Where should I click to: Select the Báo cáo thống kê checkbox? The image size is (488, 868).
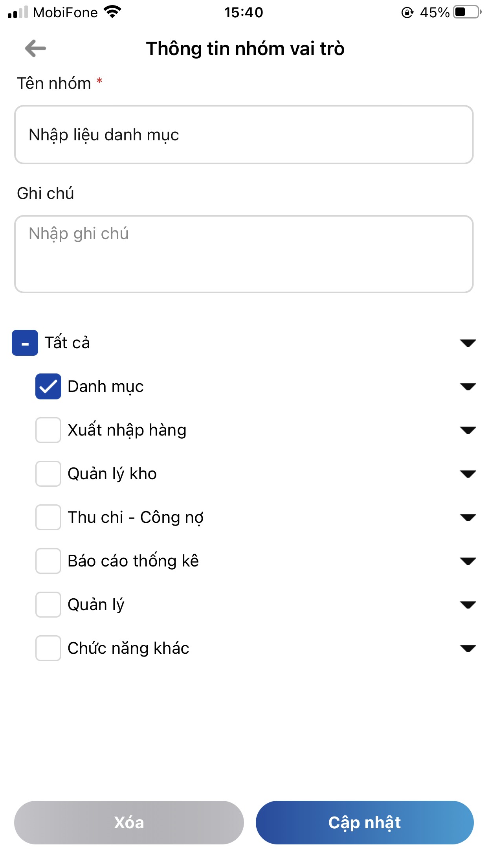(48, 561)
